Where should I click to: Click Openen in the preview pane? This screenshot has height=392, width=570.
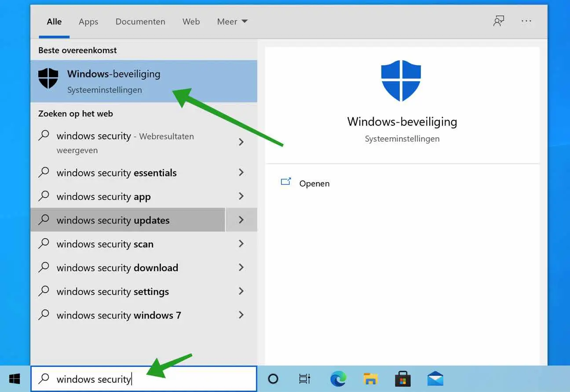pyautogui.click(x=314, y=183)
